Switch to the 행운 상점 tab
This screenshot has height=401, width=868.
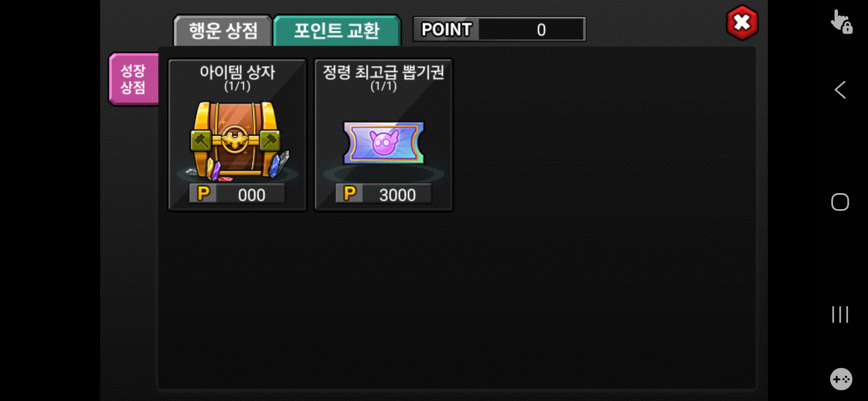pos(223,30)
